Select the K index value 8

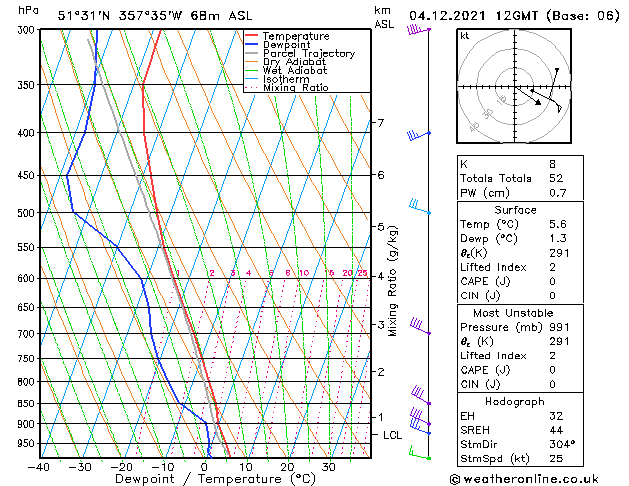point(552,164)
